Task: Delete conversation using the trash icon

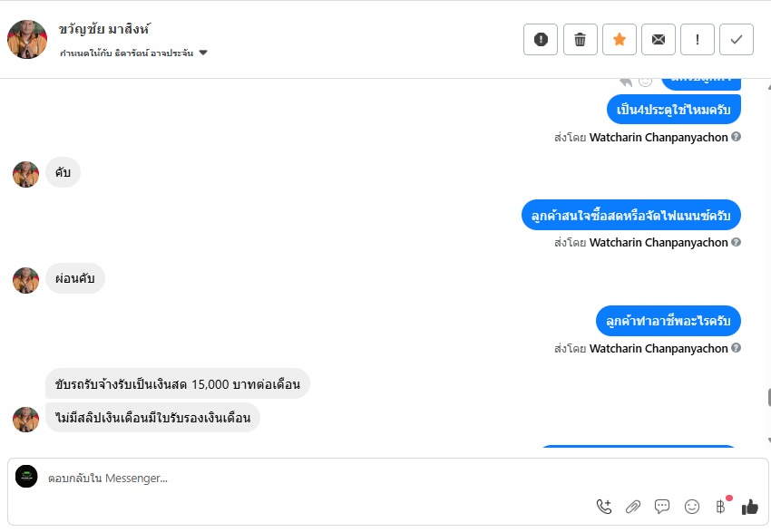Action: coord(580,39)
